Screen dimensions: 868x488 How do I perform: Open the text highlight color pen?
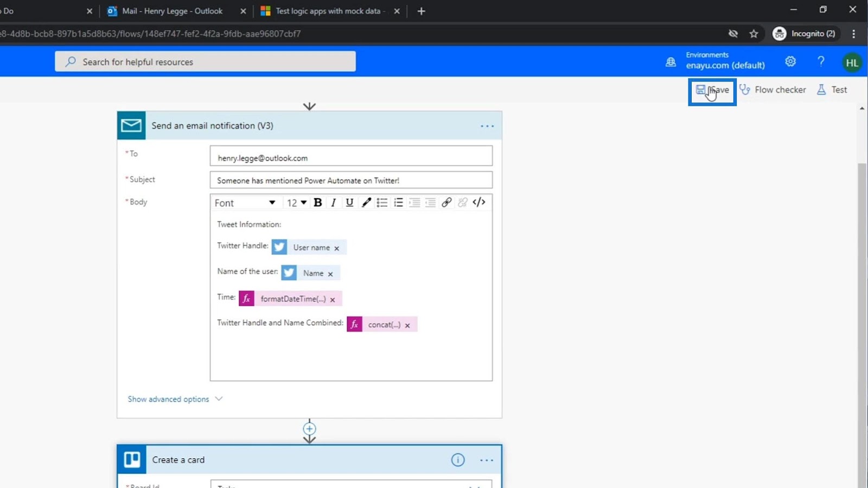coord(366,202)
